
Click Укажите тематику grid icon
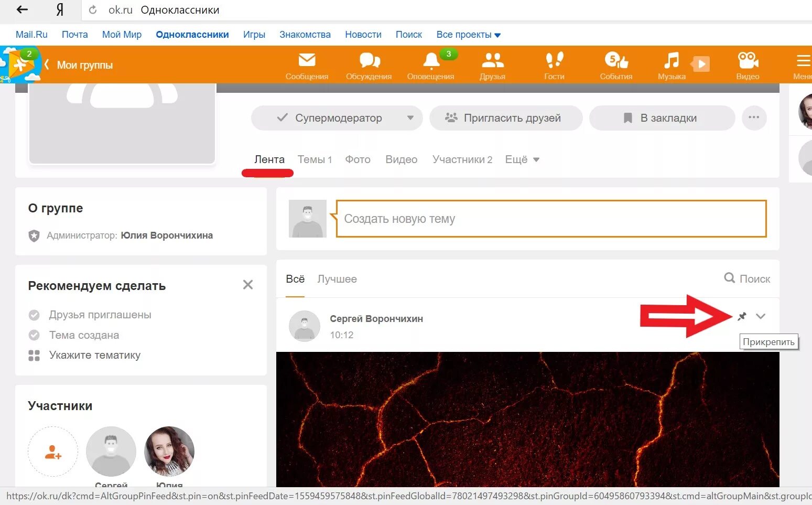click(34, 356)
